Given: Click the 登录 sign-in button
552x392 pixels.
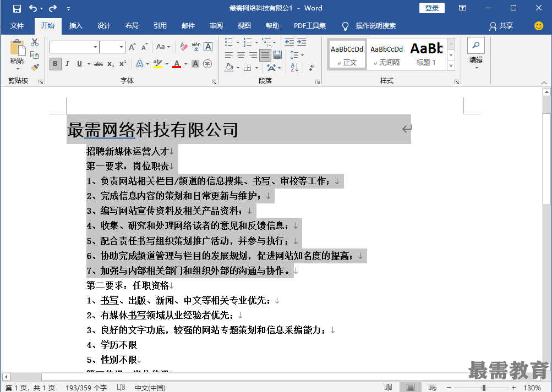Looking at the screenshot, I should click(432, 8).
